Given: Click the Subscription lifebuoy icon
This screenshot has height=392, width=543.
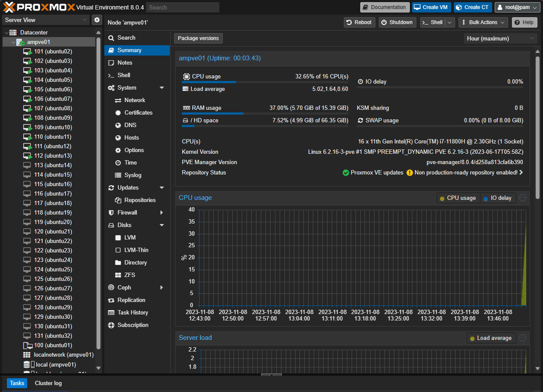Looking at the screenshot, I should click(111, 325).
